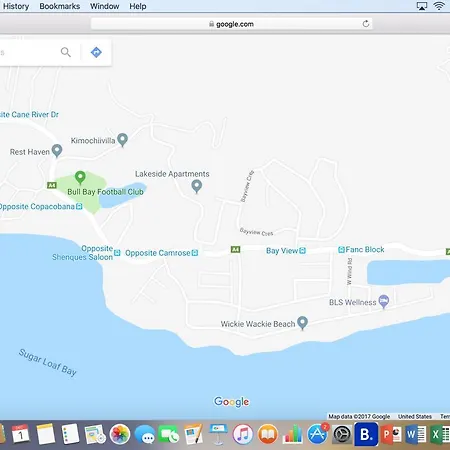This screenshot has height=450, width=450.
Task: Reload the google.com page
Action: pyautogui.click(x=366, y=24)
